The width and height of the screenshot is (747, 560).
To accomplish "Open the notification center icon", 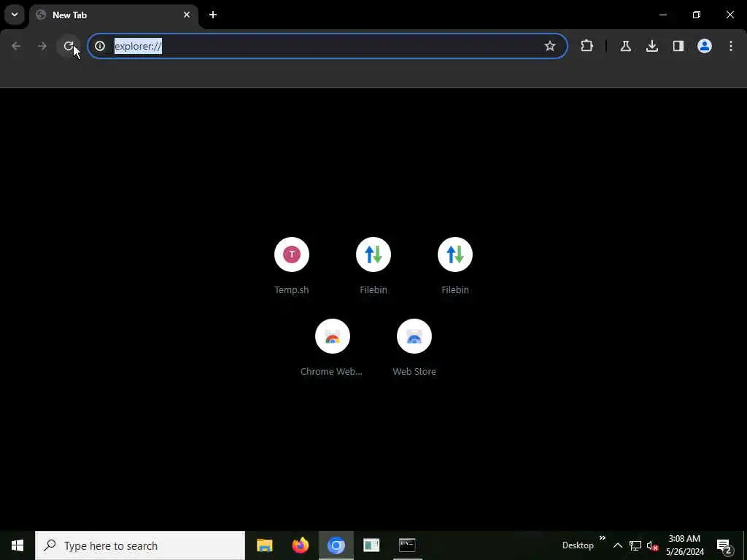I will [x=724, y=546].
